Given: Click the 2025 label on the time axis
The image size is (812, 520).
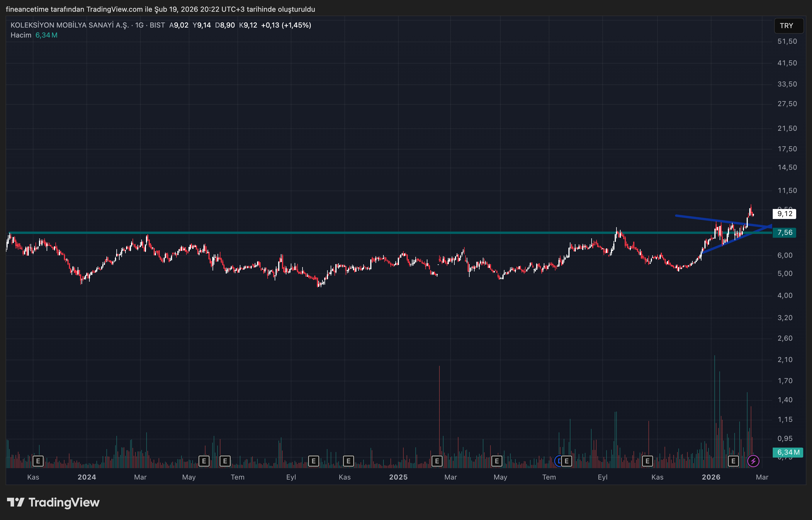Looking at the screenshot, I should pyautogui.click(x=398, y=477).
